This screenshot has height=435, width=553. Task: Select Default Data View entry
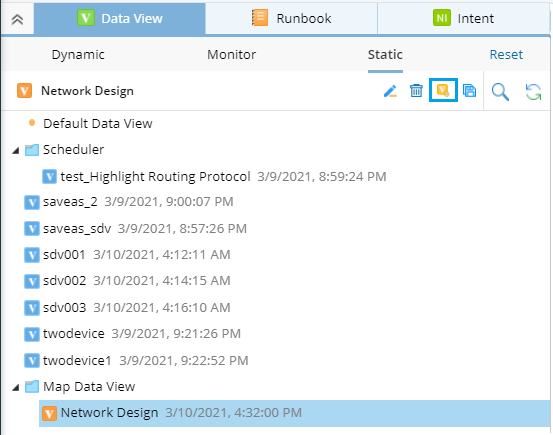pyautogui.click(x=98, y=123)
